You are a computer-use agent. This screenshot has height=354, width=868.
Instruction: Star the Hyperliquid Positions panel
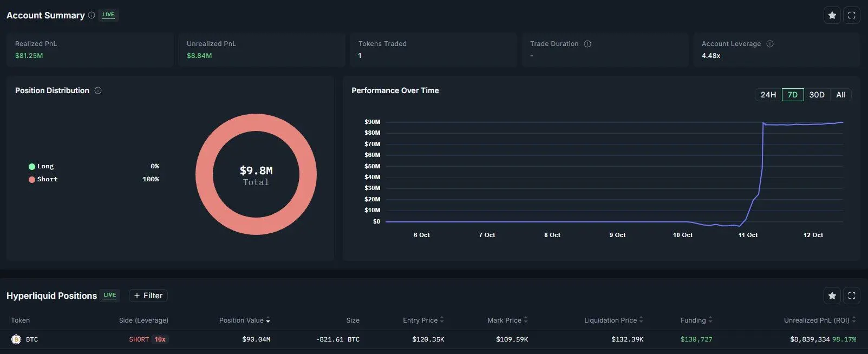coord(832,296)
